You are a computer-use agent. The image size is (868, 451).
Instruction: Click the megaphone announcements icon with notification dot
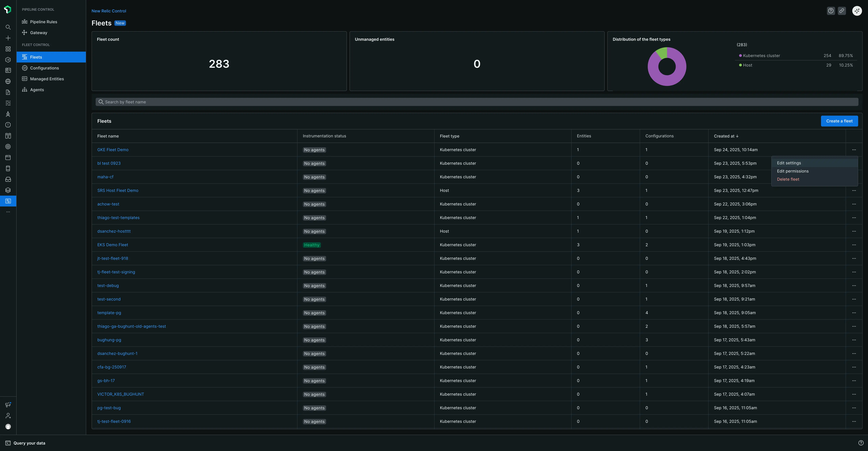(x=8, y=404)
